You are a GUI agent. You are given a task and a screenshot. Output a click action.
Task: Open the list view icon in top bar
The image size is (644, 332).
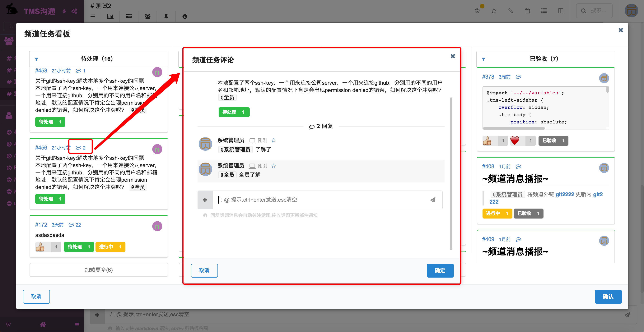click(544, 11)
